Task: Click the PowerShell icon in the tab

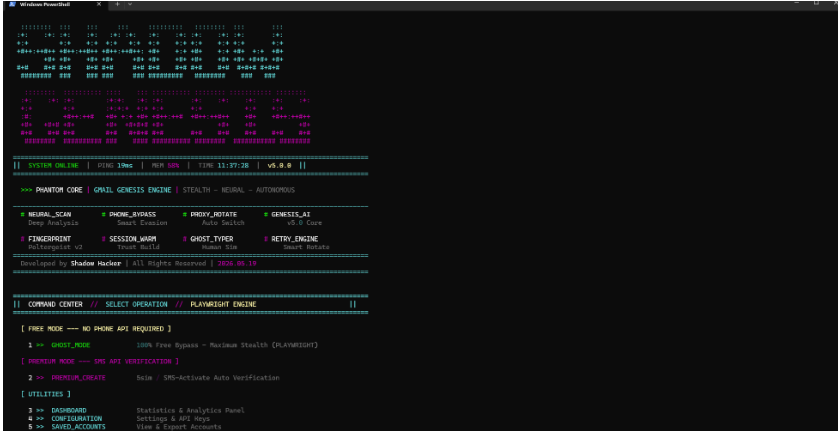Action: [12, 4]
